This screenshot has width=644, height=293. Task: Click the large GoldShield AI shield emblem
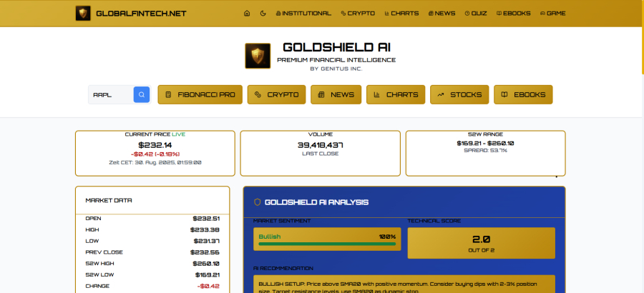[258, 56]
